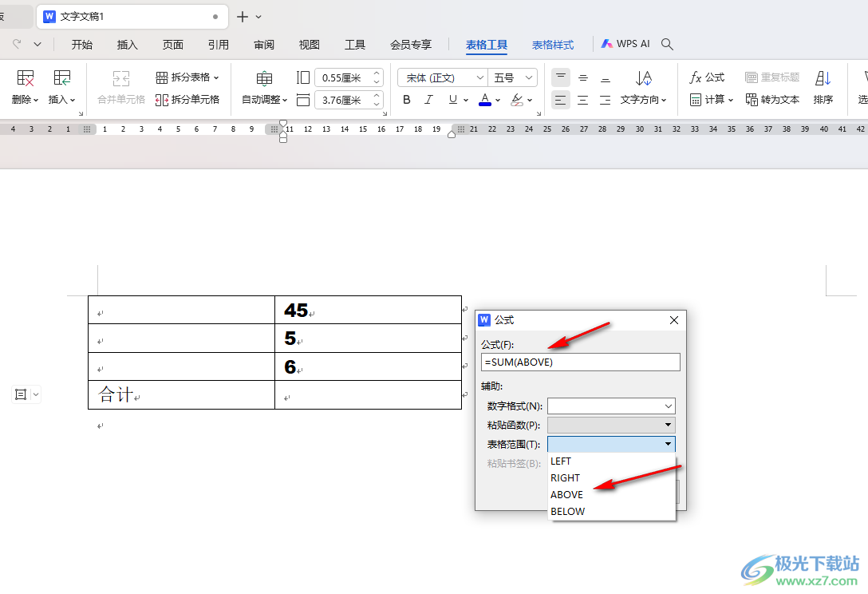Open the Insert rows/columns dropdown
868x594 pixels.
[x=61, y=88]
